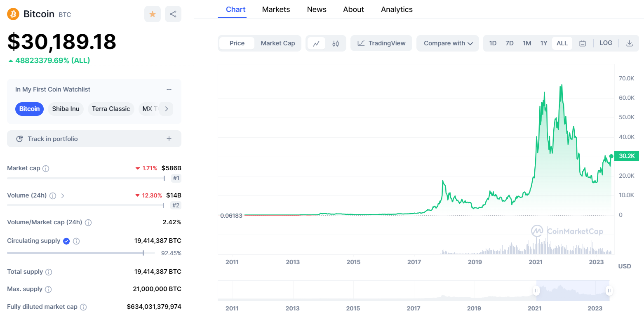Click the $586B market cap value
This screenshot has width=644, height=322.
(x=172, y=168)
